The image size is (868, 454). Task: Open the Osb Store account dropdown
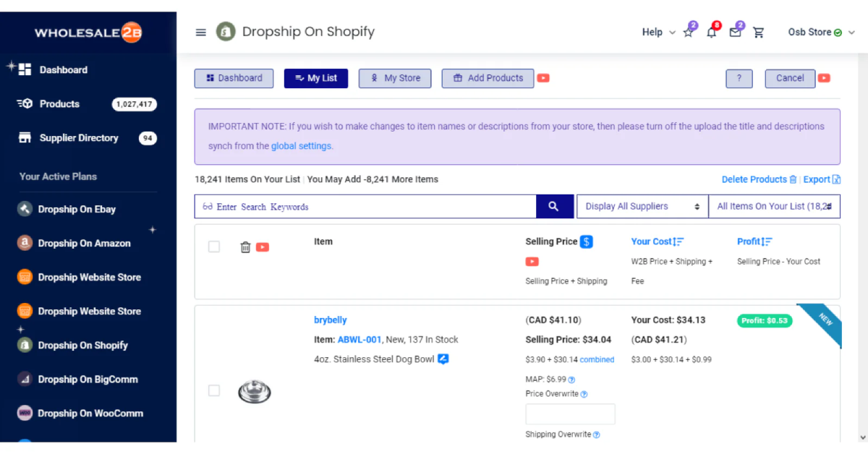click(822, 32)
